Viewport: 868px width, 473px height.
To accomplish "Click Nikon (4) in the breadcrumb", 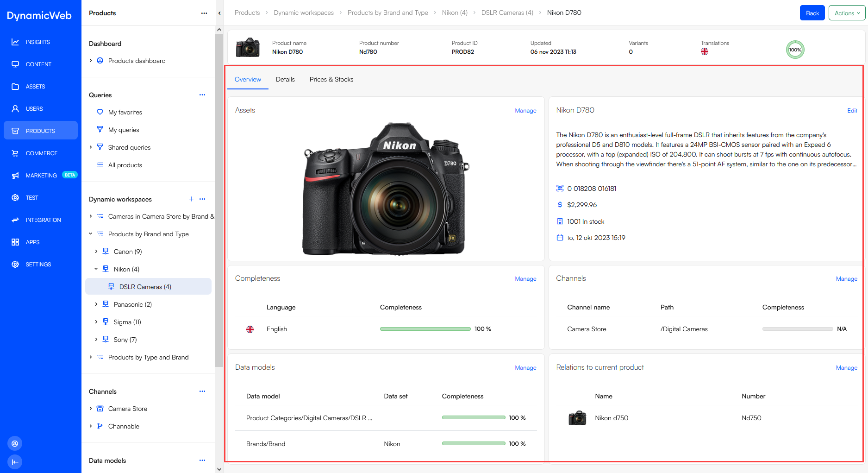I will click(455, 13).
